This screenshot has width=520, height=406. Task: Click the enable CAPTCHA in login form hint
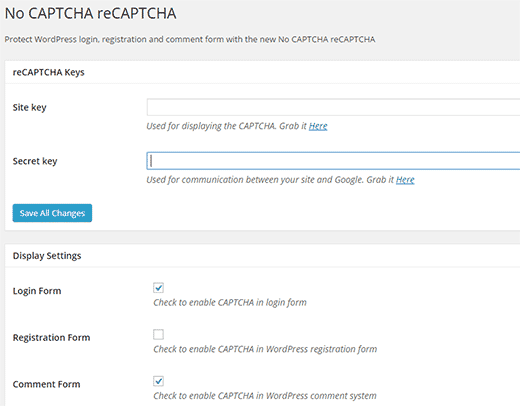tap(230, 302)
